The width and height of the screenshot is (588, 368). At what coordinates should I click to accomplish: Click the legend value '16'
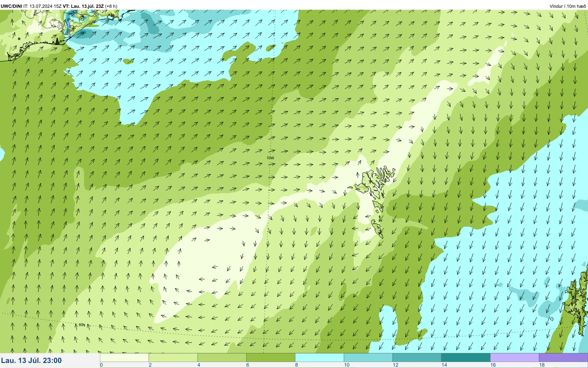(x=492, y=365)
